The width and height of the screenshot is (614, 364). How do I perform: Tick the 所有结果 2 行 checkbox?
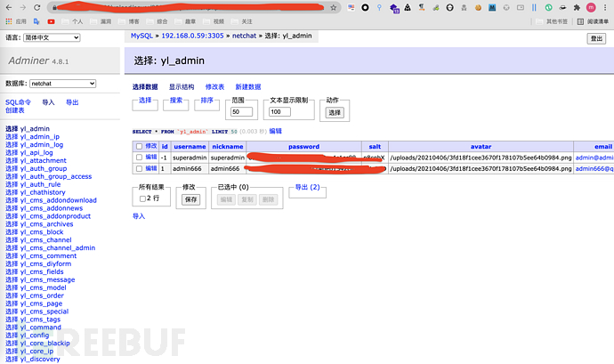pyautogui.click(x=142, y=198)
